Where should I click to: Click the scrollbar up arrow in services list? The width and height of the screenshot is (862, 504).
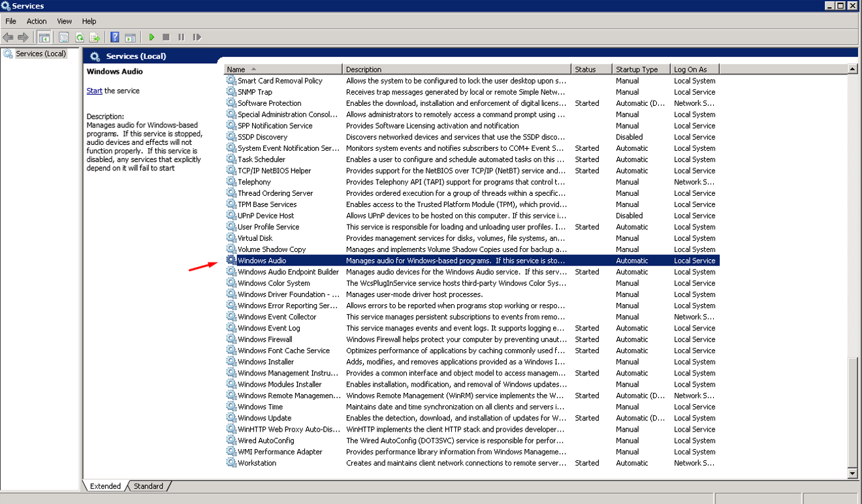click(852, 69)
